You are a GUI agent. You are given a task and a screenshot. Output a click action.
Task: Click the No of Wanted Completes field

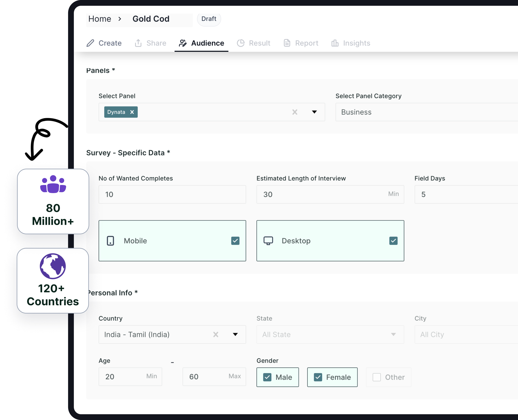(x=172, y=194)
